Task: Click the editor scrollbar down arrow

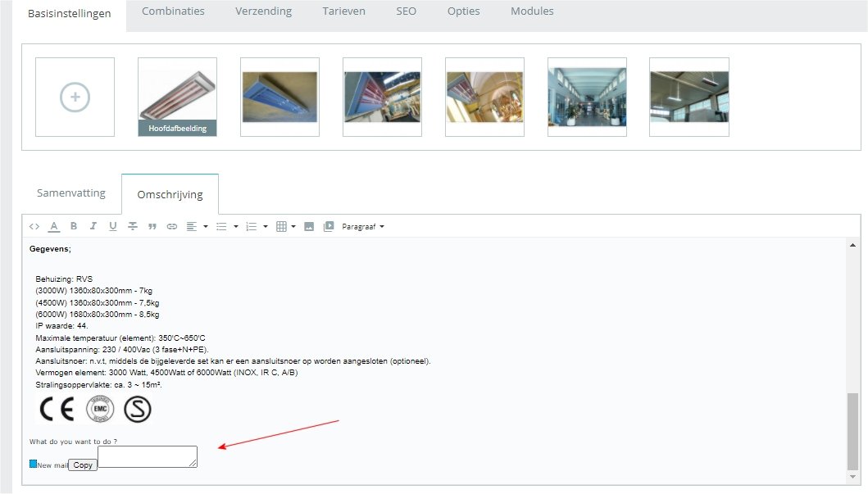Action: click(852, 477)
